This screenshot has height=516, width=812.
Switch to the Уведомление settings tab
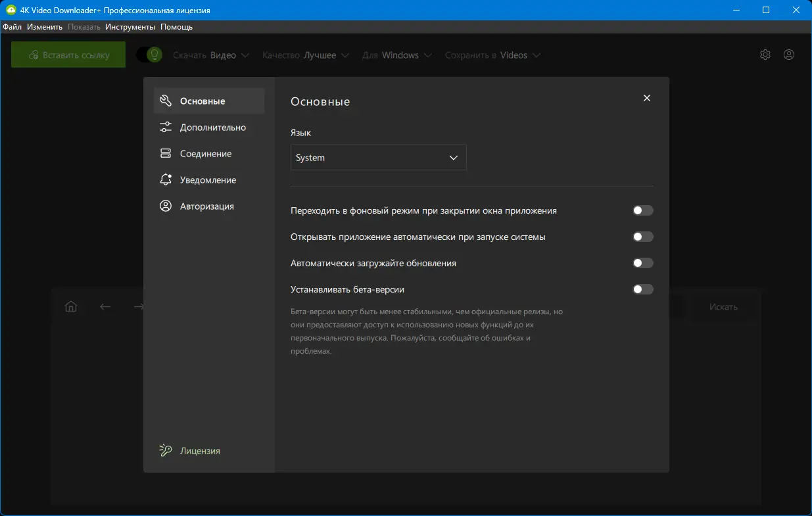tap(209, 180)
